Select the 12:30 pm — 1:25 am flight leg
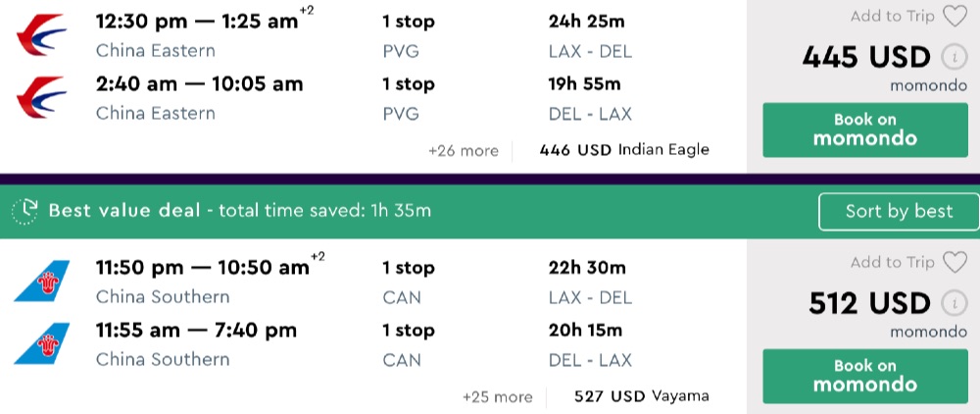The image size is (980, 414). point(196,22)
